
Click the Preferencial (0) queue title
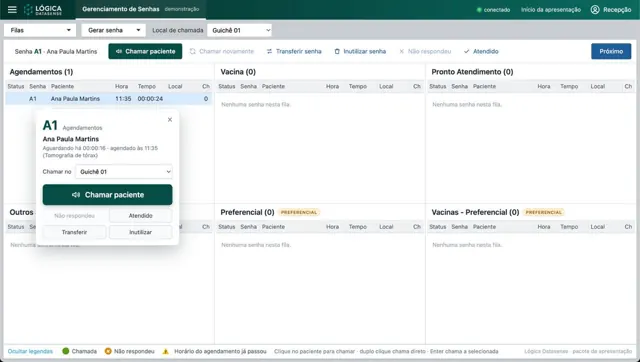247,212
